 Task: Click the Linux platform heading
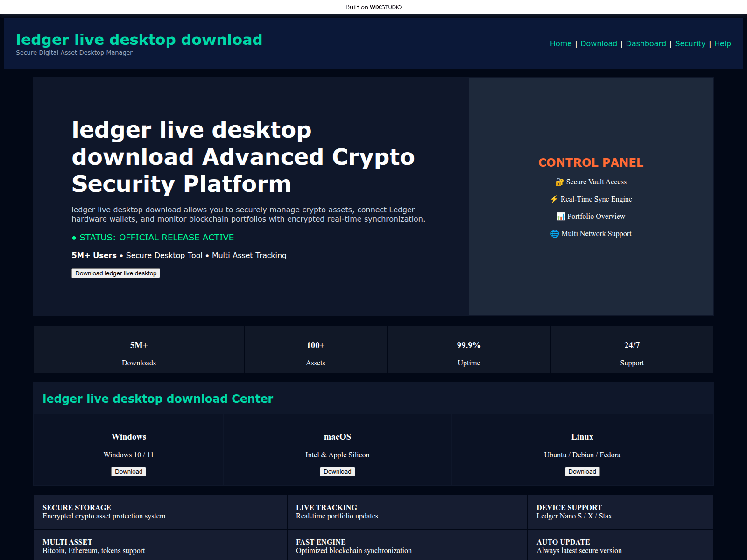(x=582, y=437)
